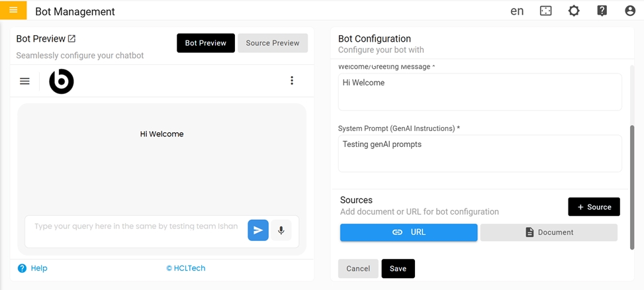Select the URL source type toggle
Screen dimensions: 644x290
tap(408, 232)
